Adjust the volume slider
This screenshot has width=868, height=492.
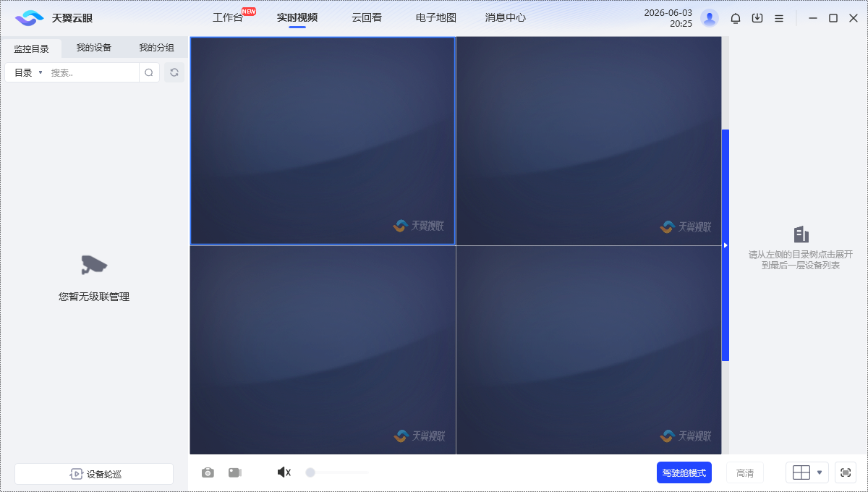[338, 472]
